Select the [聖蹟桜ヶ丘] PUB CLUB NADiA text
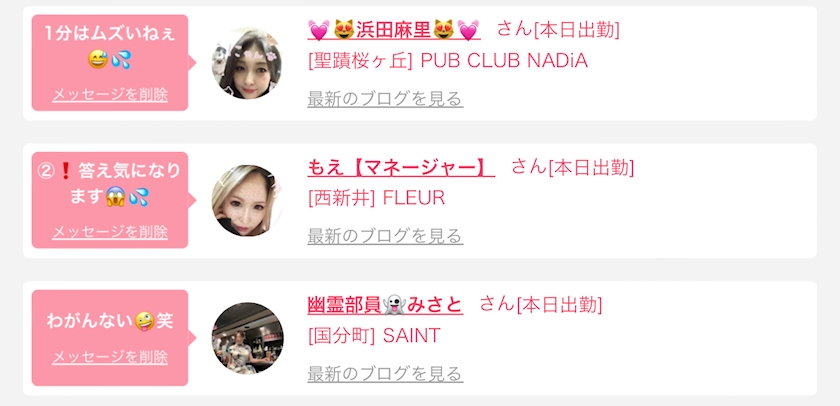The height and width of the screenshot is (406, 840). point(448,61)
